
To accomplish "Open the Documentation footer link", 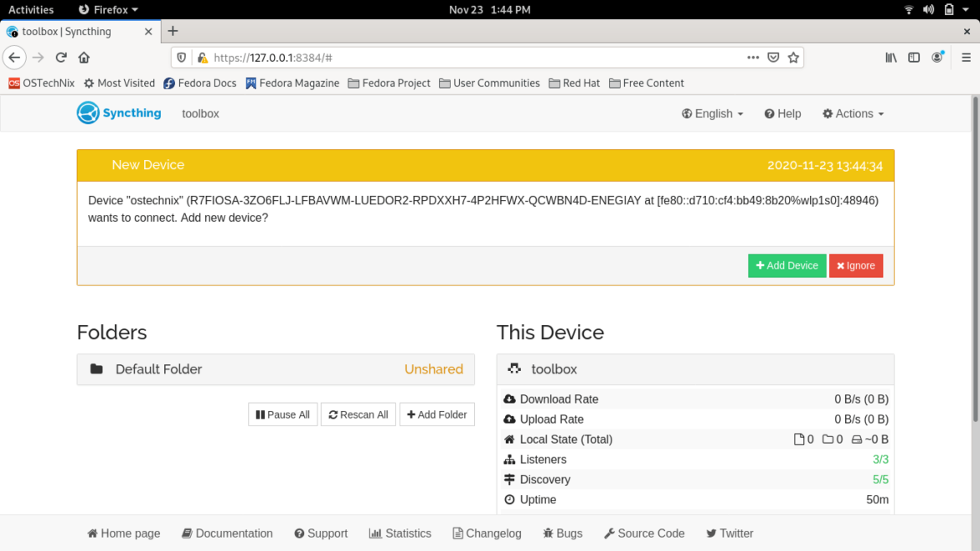I will point(226,533).
